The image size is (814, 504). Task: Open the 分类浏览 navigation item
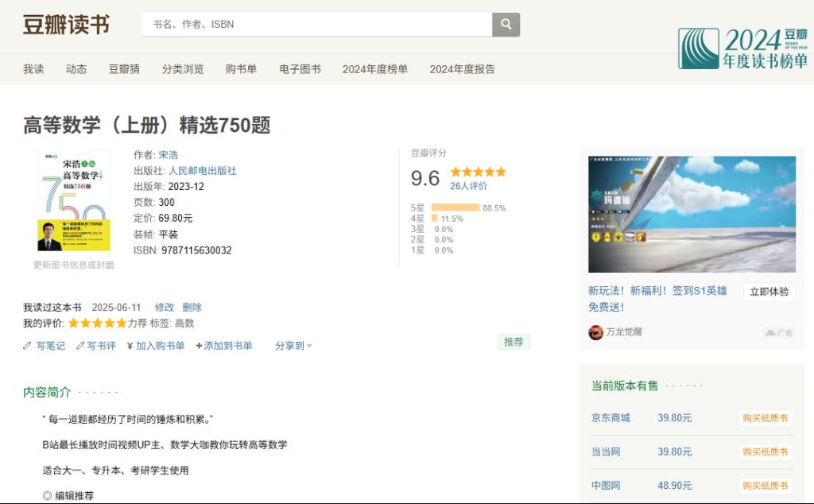(183, 69)
